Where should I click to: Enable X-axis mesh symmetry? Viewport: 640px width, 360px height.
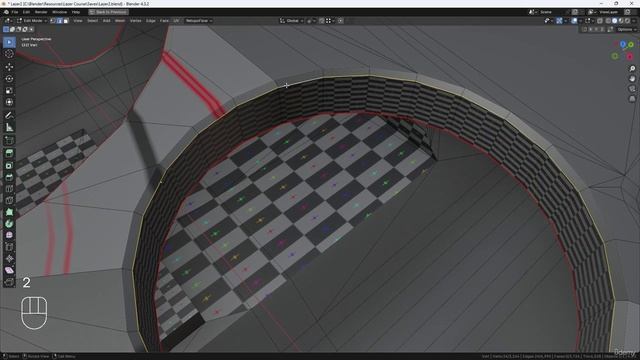[x=591, y=29]
